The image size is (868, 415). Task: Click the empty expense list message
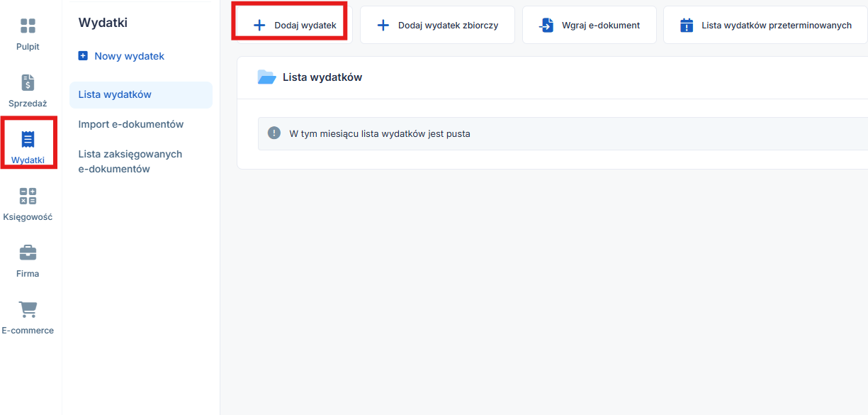pos(380,133)
